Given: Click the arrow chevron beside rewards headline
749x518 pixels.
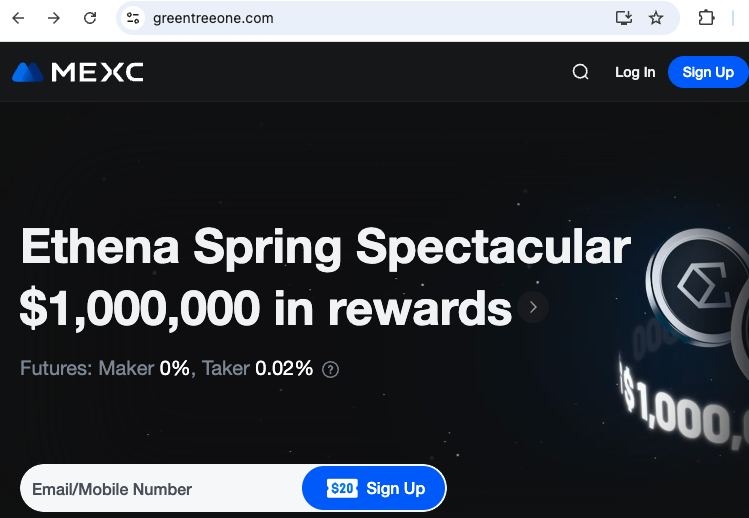Looking at the screenshot, I should point(533,308).
